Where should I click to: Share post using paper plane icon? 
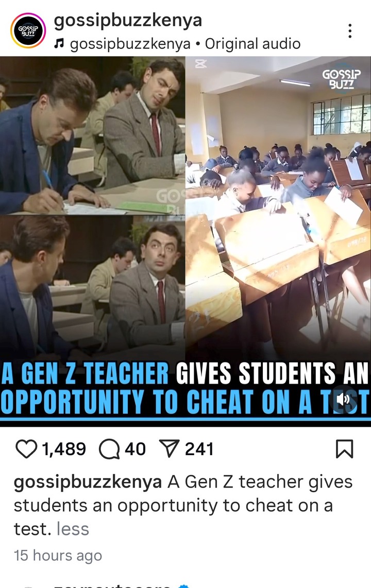tap(169, 448)
